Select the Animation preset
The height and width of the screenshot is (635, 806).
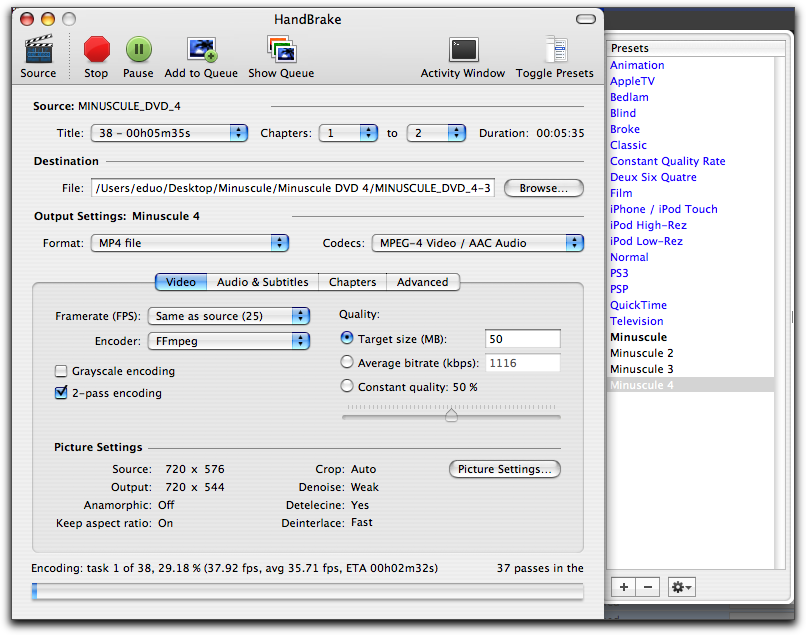coord(690,65)
